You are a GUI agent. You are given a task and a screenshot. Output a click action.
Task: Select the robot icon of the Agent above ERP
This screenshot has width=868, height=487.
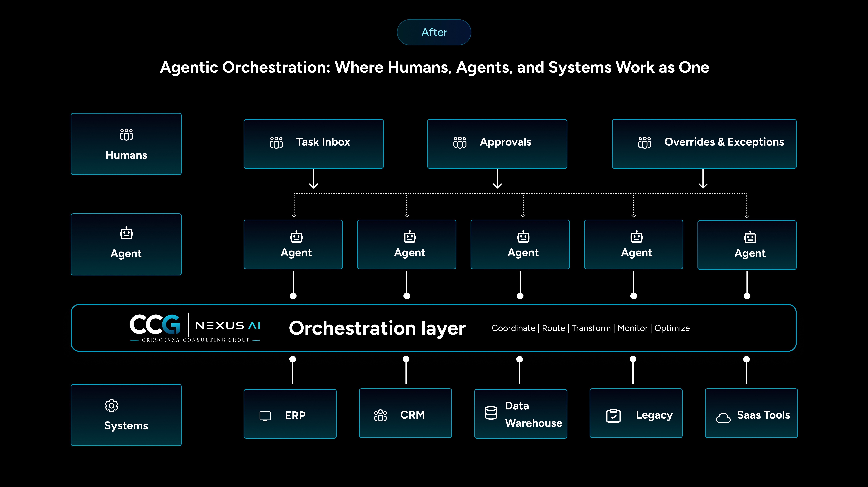point(296,237)
